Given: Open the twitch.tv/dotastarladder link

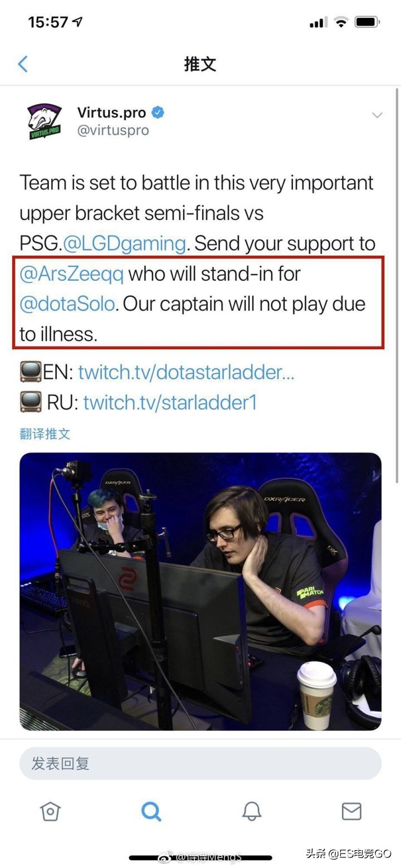Looking at the screenshot, I should point(186,372).
